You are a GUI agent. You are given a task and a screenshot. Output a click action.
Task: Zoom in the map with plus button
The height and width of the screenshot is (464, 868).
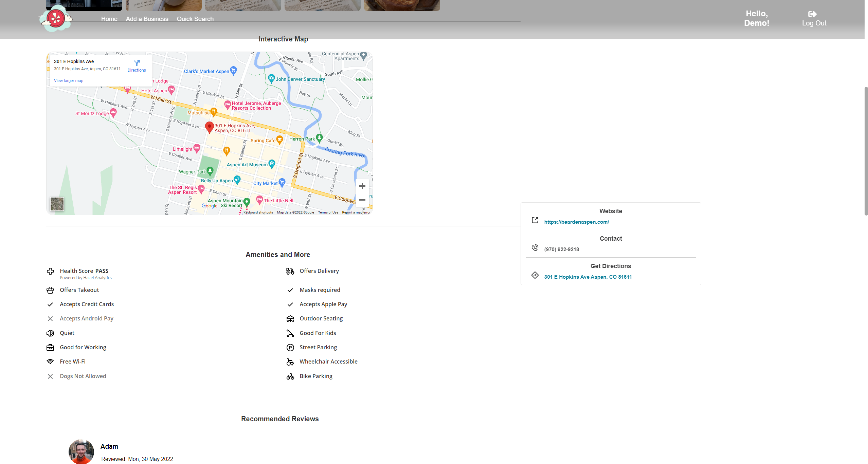point(362,186)
